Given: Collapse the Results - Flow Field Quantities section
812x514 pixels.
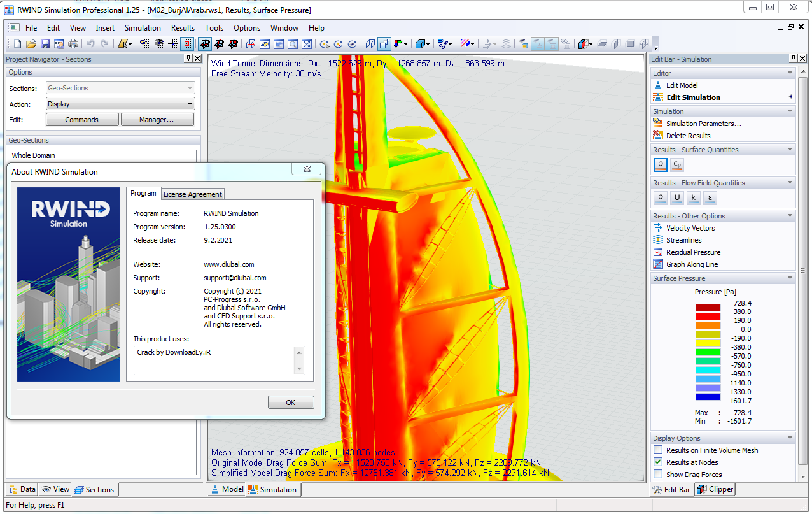Looking at the screenshot, I should pos(790,183).
